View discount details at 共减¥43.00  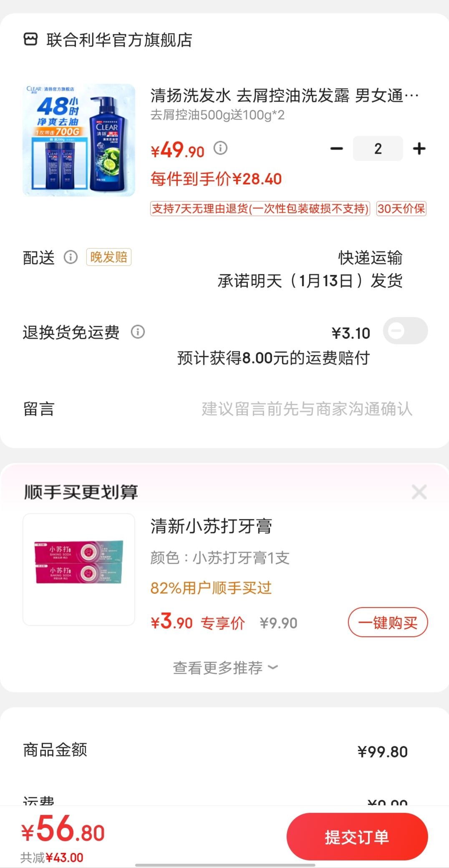click(x=52, y=858)
